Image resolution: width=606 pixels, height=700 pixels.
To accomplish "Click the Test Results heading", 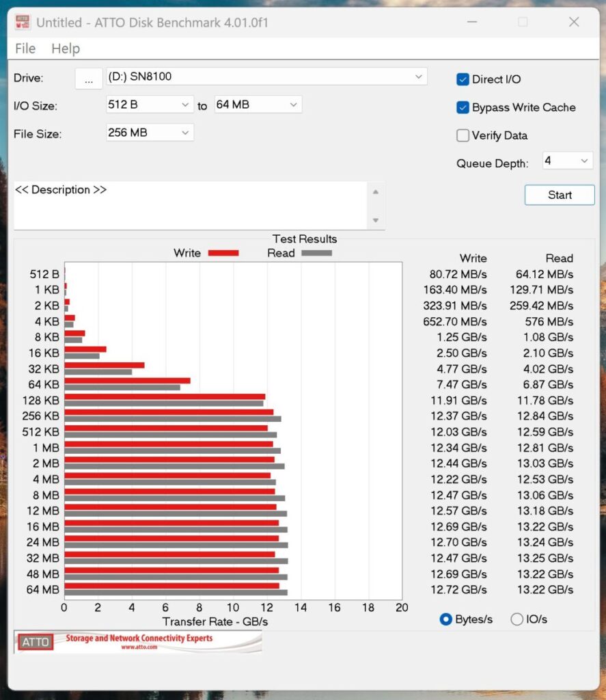I will (305, 239).
